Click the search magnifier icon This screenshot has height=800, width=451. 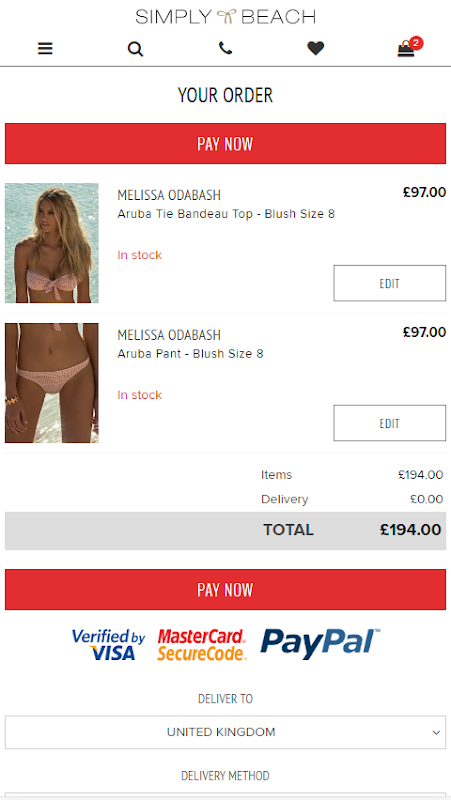tap(135, 49)
